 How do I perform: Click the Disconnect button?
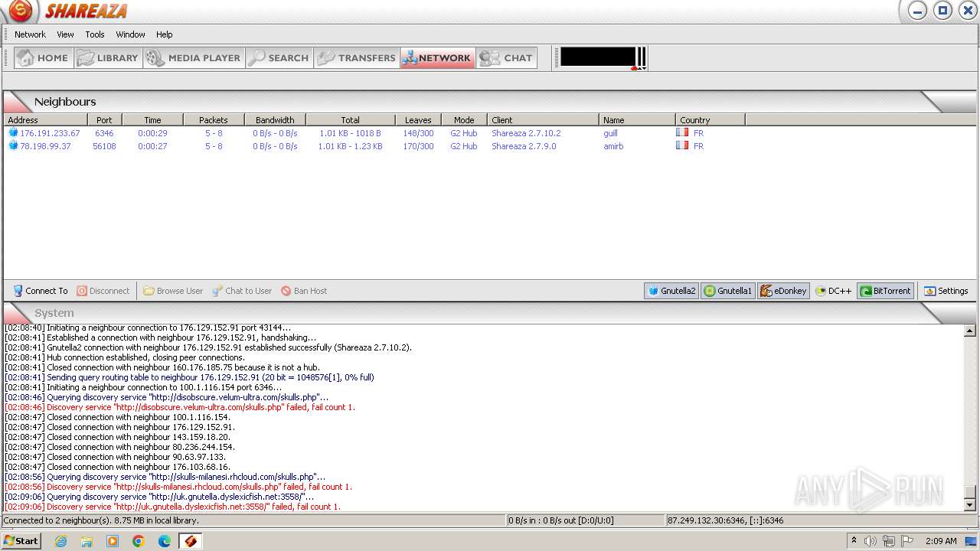coord(103,291)
